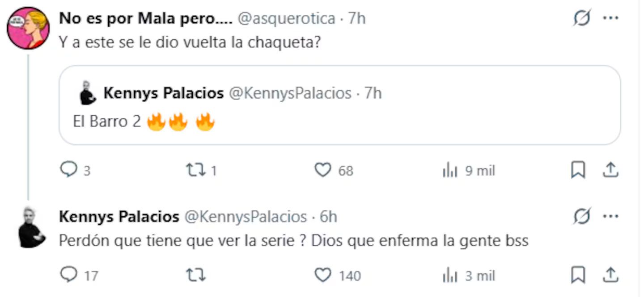This screenshot has height=297, width=644.
Task: Retweet the quoted El Barro 2 post
Action: click(x=196, y=170)
